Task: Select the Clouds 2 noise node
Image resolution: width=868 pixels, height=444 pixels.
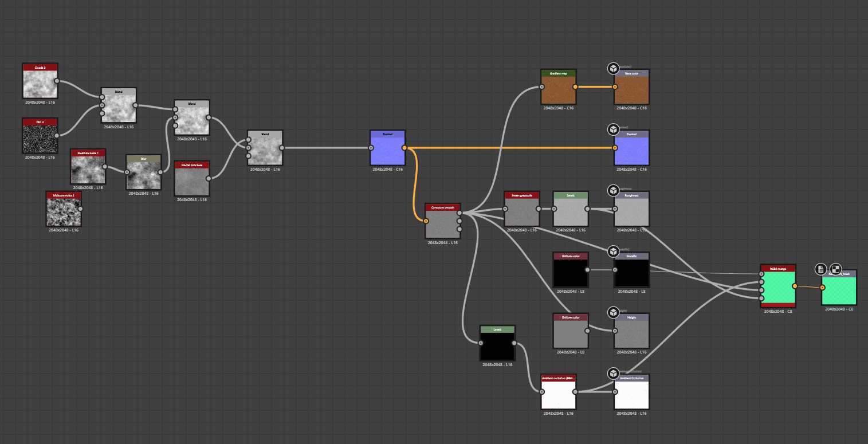Action: pyautogui.click(x=40, y=81)
